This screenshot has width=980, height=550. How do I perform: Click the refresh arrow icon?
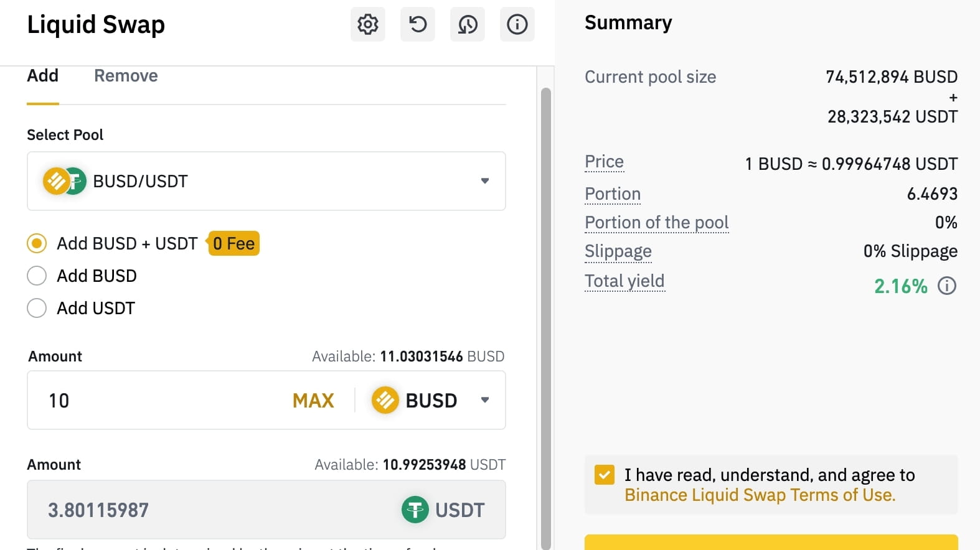pos(417,24)
